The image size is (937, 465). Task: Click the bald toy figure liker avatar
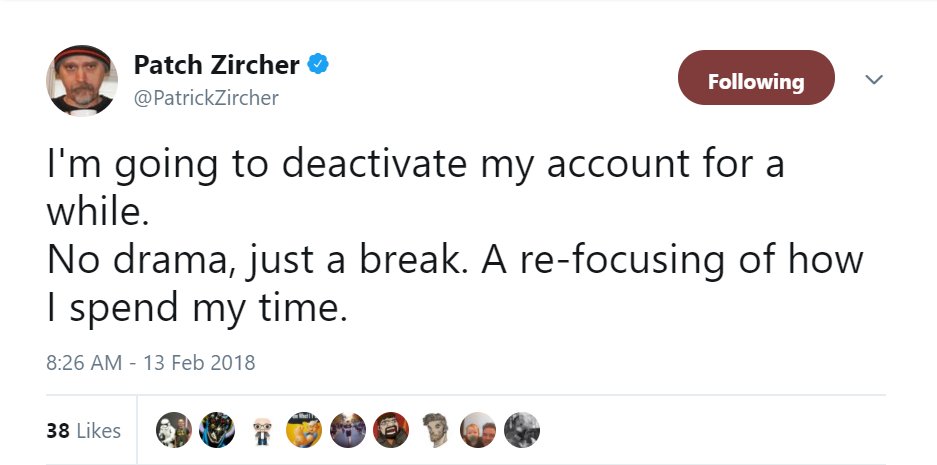pyautogui.click(x=261, y=430)
